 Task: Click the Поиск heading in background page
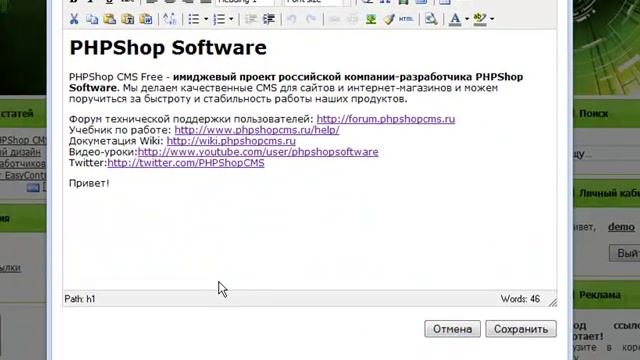[x=593, y=113]
